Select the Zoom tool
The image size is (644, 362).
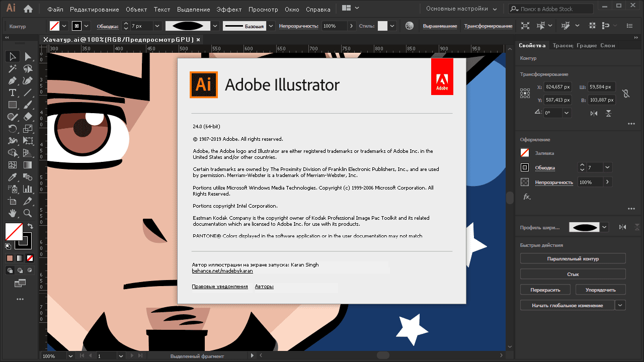28,213
